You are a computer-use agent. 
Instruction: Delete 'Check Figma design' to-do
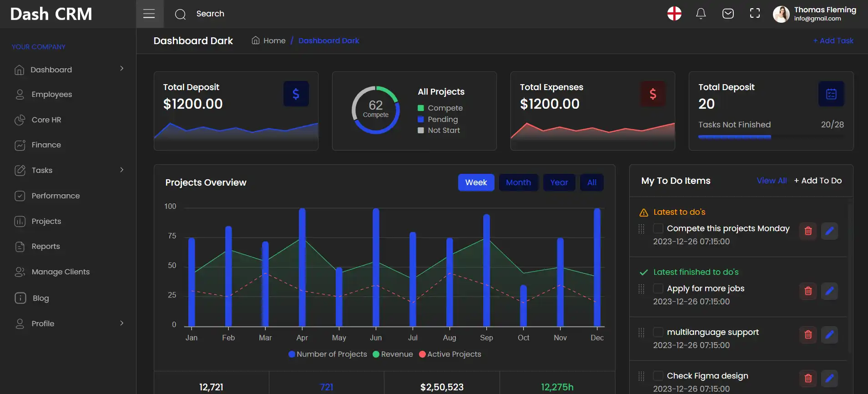[x=808, y=378]
